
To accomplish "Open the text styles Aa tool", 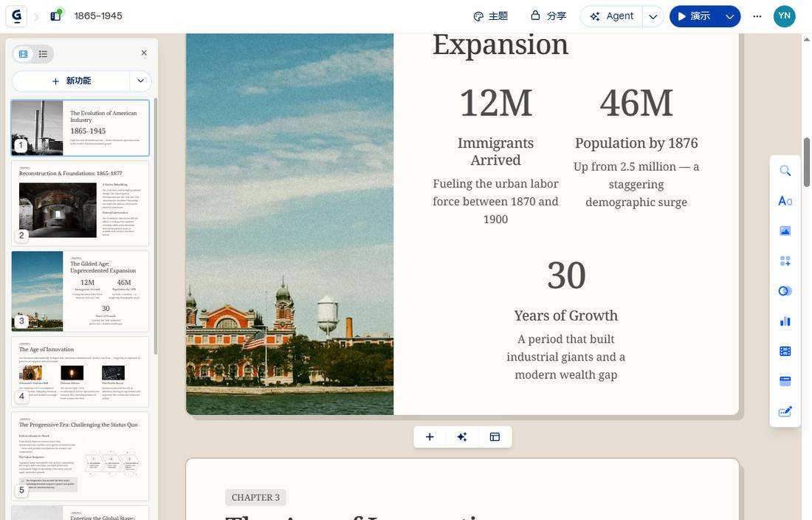I will (785, 201).
